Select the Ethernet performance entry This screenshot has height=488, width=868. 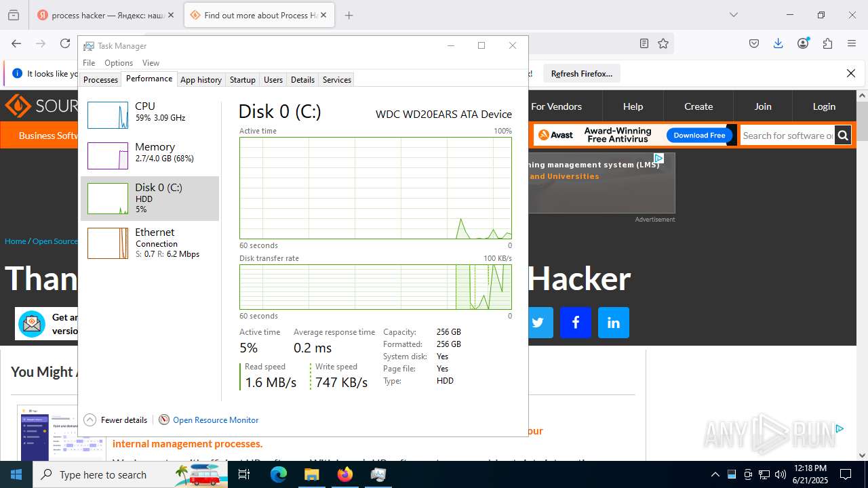click(150, 243)
